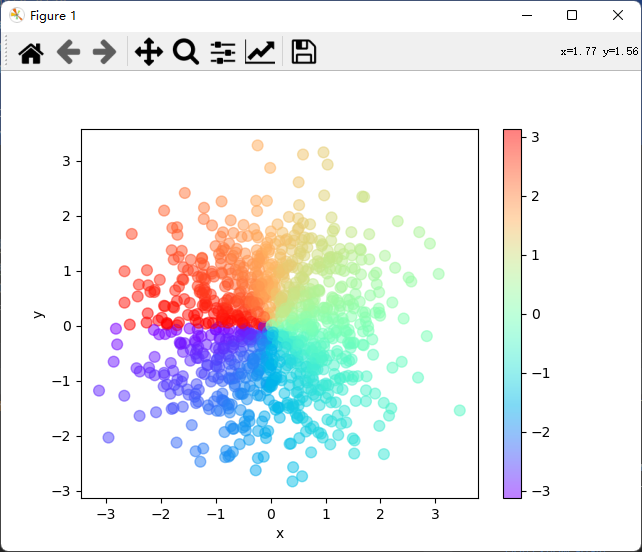The height and width of the screenshot is (552, 642).
Task: Reset the plot to the home view
Action: [31, 52]
